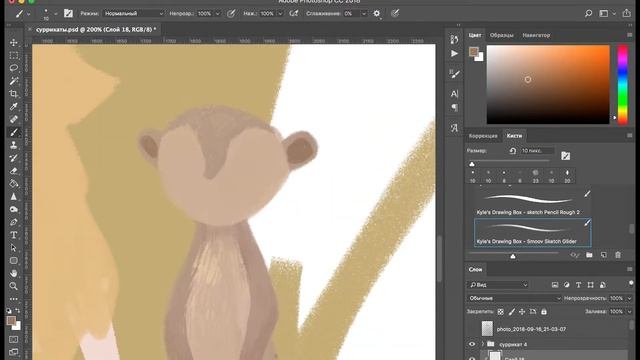This screenshot has height=360, width=640.
Task: Open the brush settings panel in options bar
Action: click(68, 13)
